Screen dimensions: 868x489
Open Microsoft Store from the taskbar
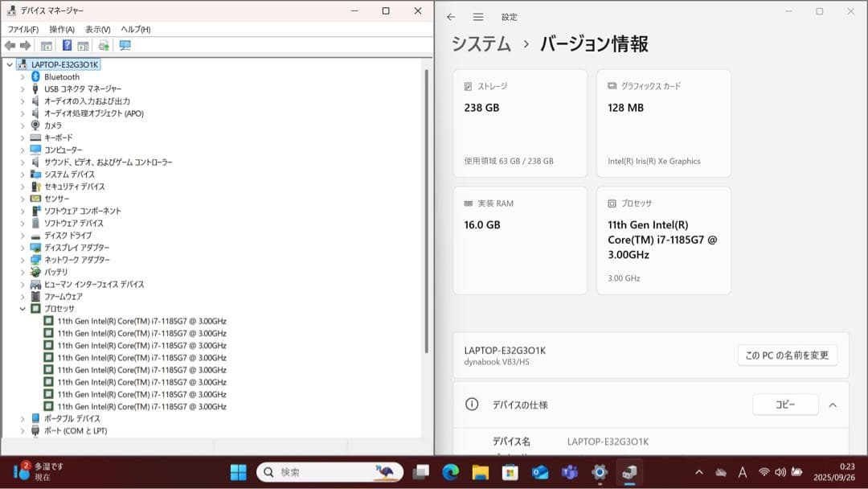[x=510, y=472]
